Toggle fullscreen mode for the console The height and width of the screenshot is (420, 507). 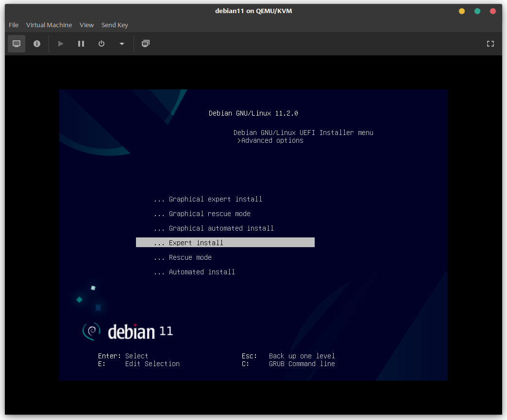click(x=490, y=44)
